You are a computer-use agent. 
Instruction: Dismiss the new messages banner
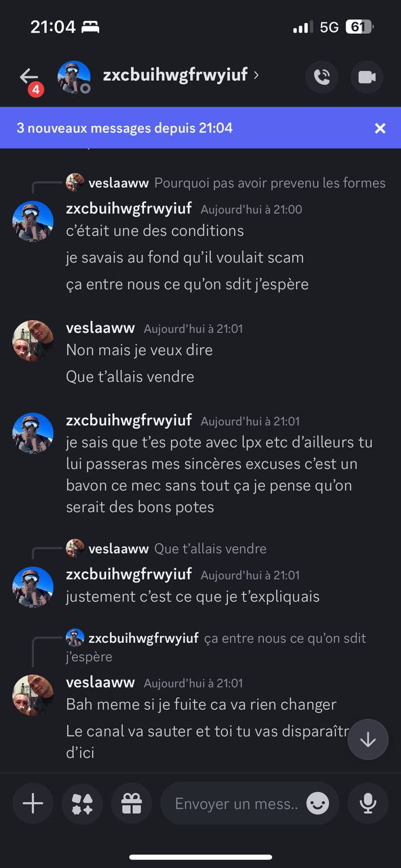click(x=380, y=127)
